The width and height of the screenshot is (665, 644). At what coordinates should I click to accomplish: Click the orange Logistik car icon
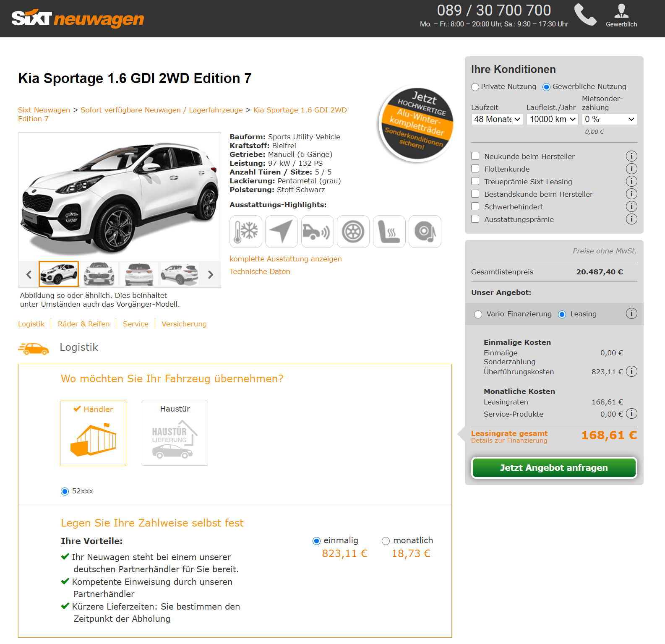(x=34, y=348)
